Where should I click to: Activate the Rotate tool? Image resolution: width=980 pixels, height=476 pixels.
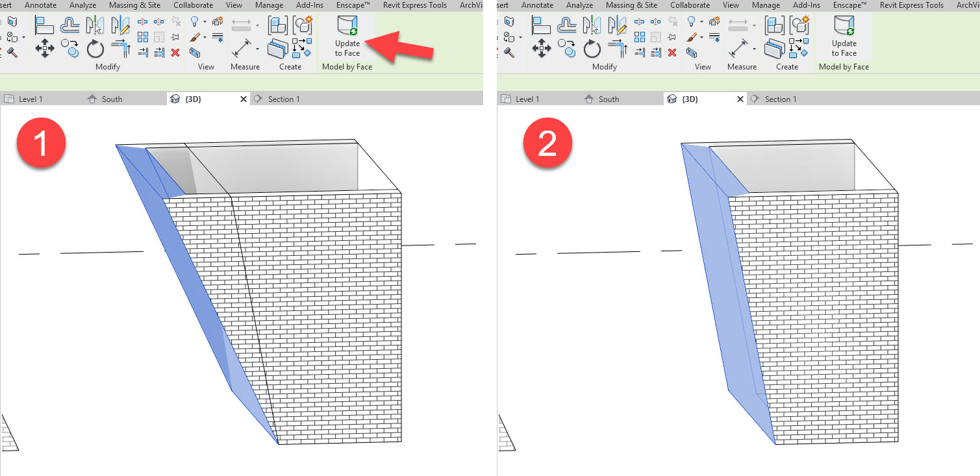[96, 49]
